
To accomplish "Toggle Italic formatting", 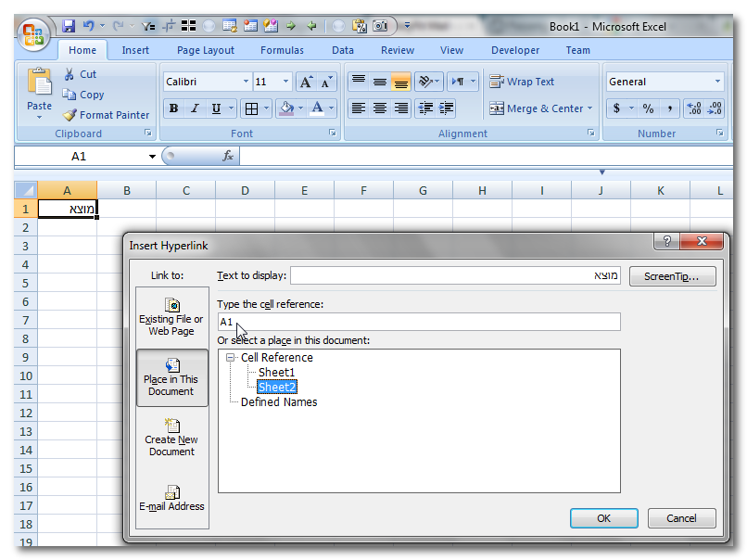I will pyautogui.click(x=195, y=108).
